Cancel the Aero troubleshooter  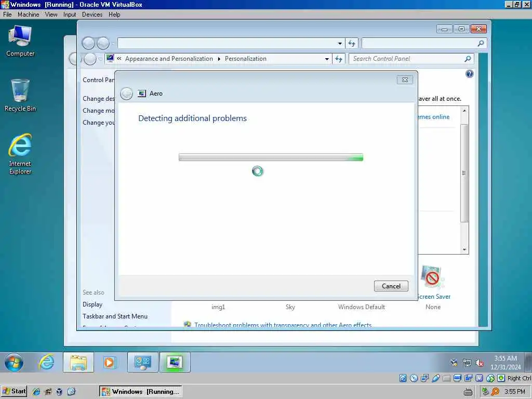(x=391, y=286)
